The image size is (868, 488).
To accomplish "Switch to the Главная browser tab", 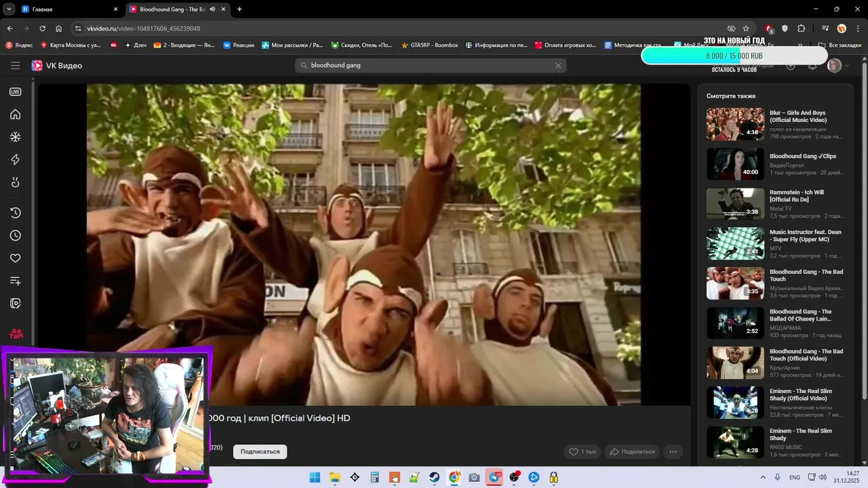I will (69, 9).
